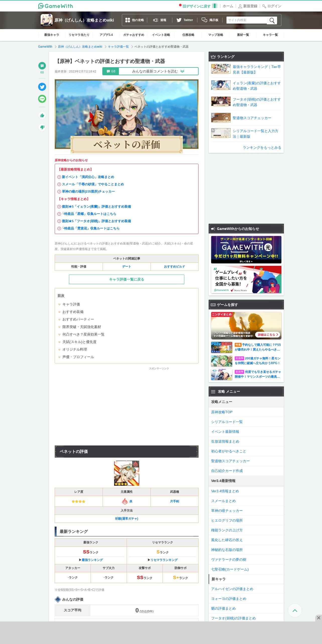Image resolution: width=322 pixels, height=644 pixels.
Task: Open 聖遺物スコアチェッカー ranking thumbnail
Action: [x=221, y=118]
